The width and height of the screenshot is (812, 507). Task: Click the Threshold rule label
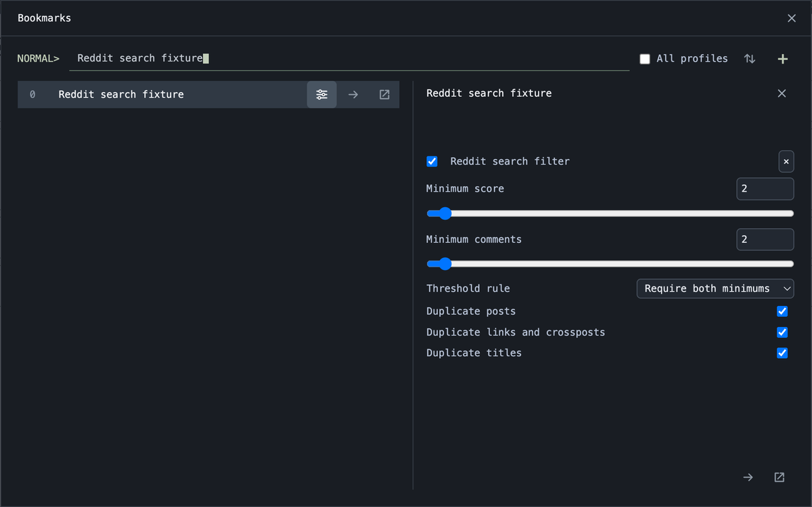point(468,288)
